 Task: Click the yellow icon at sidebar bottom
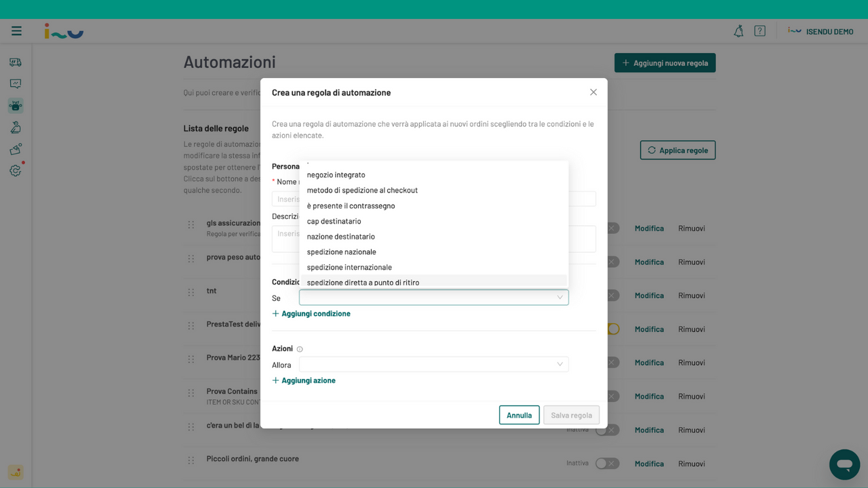(16, 472)
